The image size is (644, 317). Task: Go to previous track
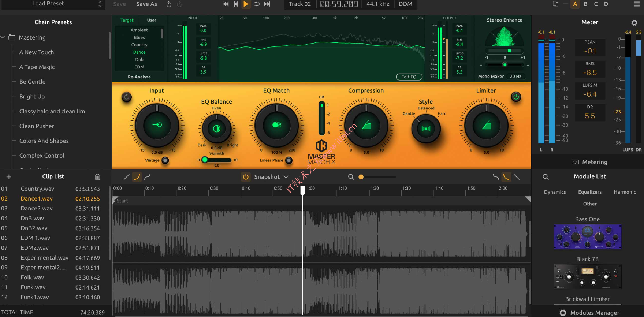click(236, 4)
